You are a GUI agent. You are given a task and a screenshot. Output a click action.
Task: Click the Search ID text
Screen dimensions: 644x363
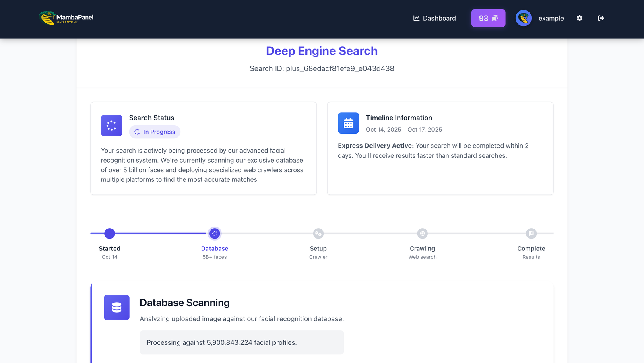click(x=321, y=68)
